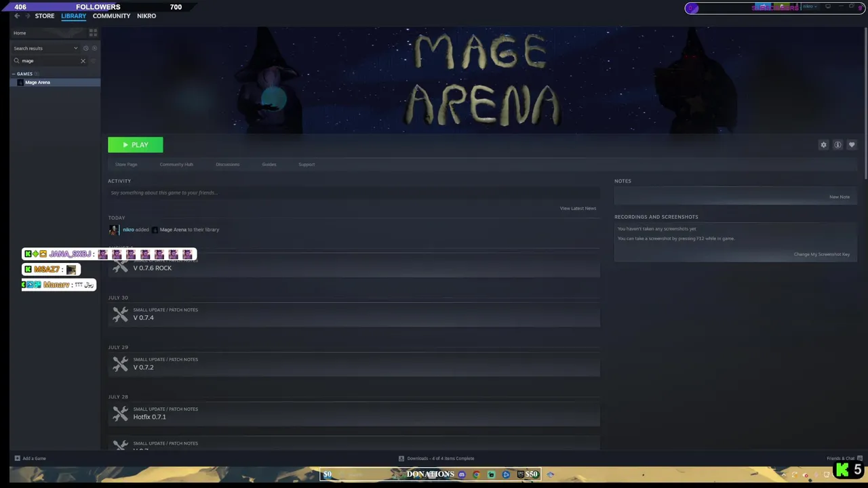Go forward with the right navigation arrow
Screen dimensions: 868x488
(x=27, y=16)
